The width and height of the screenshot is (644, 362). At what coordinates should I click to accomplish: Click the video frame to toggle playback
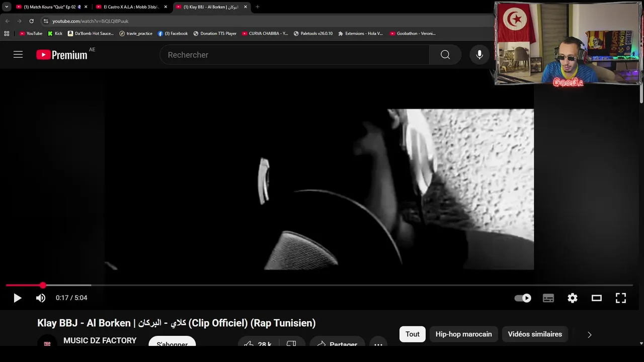319,189
